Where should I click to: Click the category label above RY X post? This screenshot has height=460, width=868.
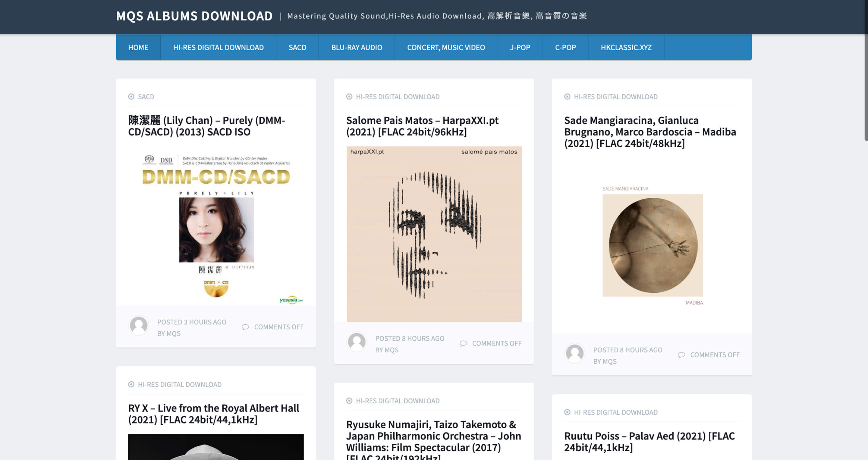[180, 385]
